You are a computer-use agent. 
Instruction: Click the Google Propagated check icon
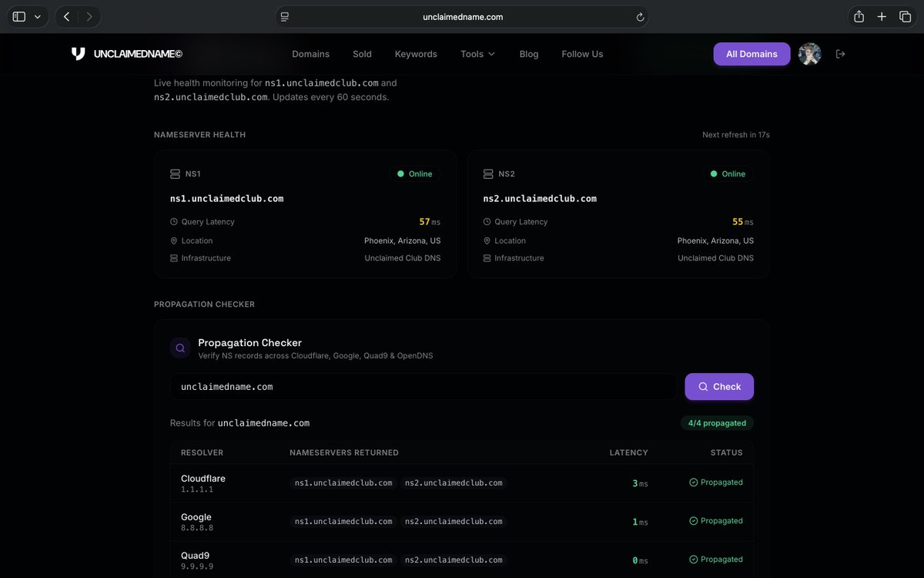(693, 521)
